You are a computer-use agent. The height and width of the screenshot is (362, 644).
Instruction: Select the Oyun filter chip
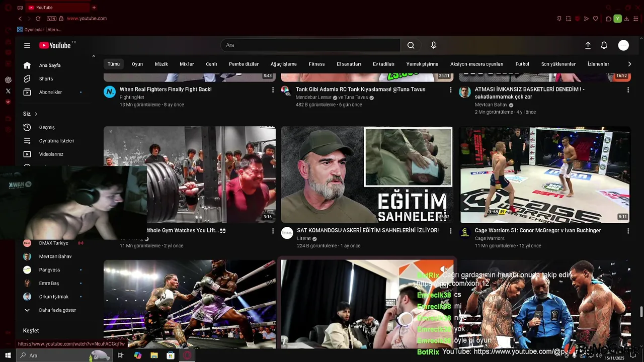[x=137, y=64]
